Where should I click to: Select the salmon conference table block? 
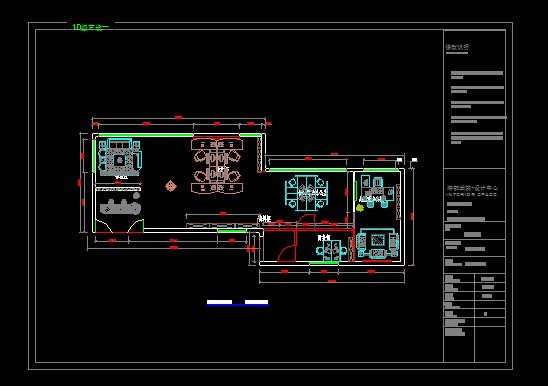point(217,166)
